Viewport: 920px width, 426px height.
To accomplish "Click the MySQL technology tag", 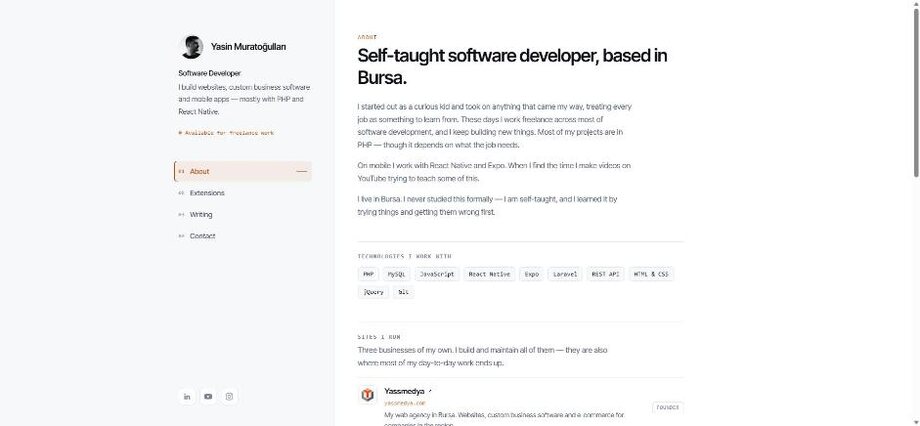I will [x=396, y=274].
